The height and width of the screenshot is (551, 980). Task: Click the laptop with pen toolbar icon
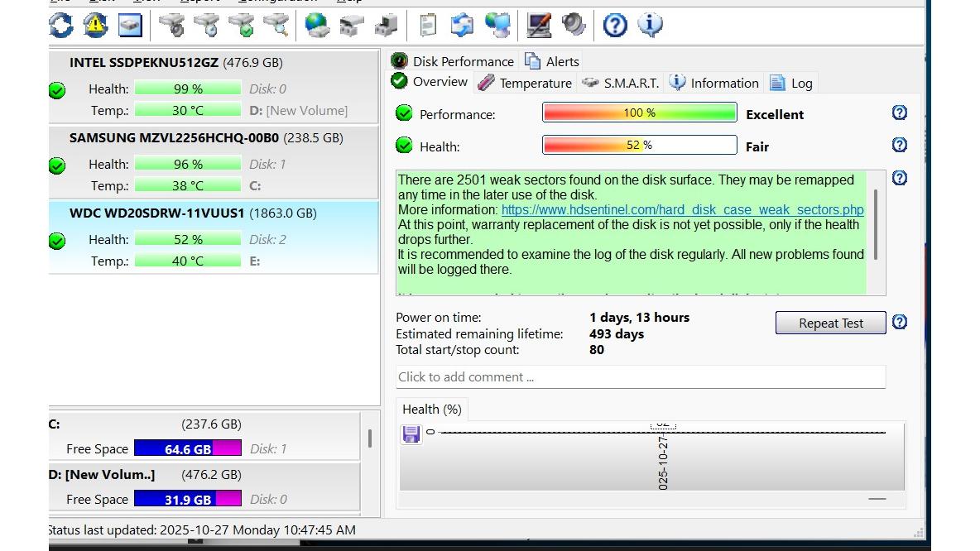coord(539,26)
